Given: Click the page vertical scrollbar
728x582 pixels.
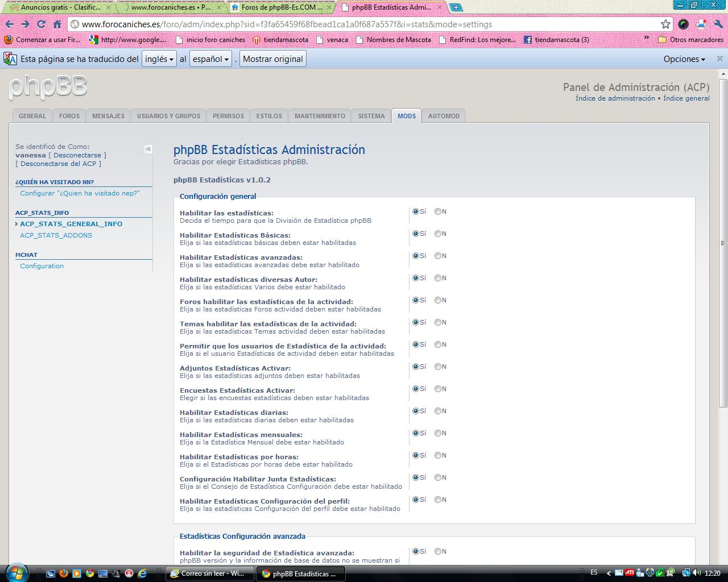Looking at the screenshot, I should pyautogui.click(x=723, y=243).
